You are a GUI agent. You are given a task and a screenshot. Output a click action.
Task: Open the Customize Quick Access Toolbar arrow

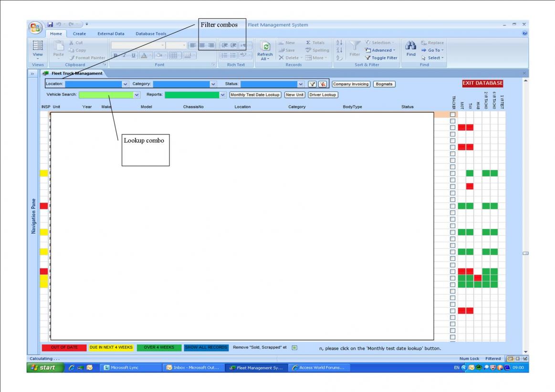[87, 24]
